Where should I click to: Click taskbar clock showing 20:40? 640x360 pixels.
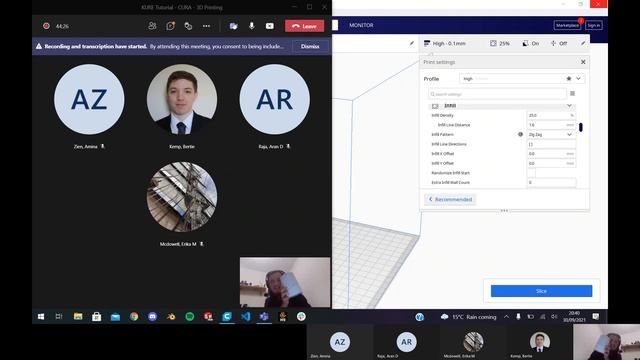tap(574, 316)
